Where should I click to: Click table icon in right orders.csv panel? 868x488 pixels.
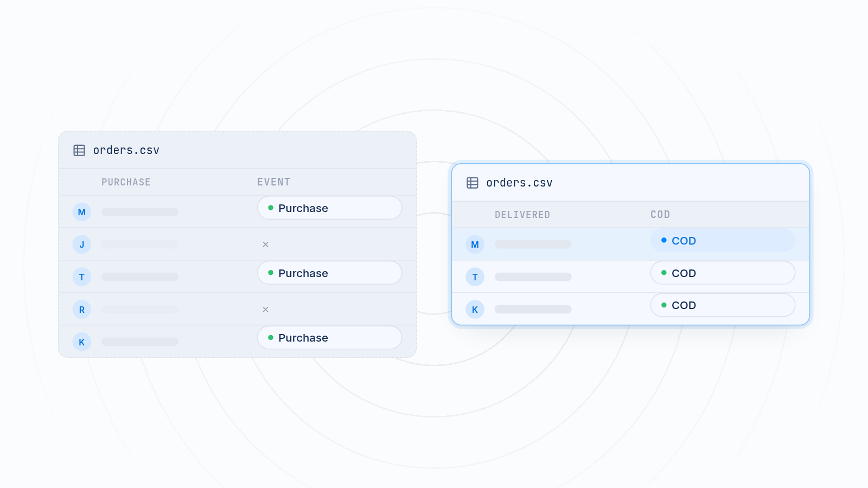click(473, 183)
